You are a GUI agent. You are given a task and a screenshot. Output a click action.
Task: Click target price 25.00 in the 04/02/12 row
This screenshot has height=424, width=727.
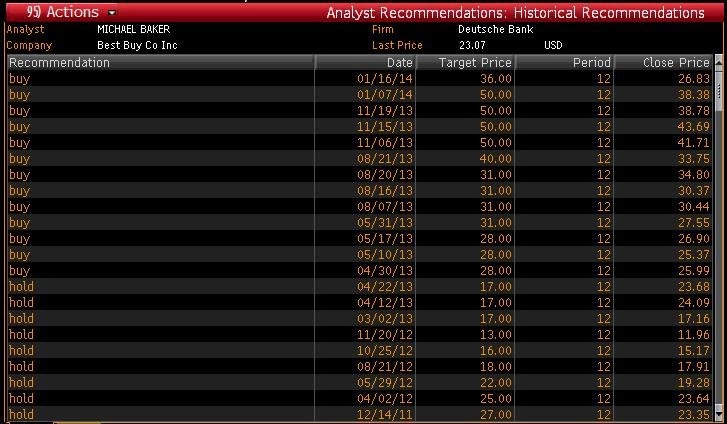pyautogui.click(x=496, y=398)
